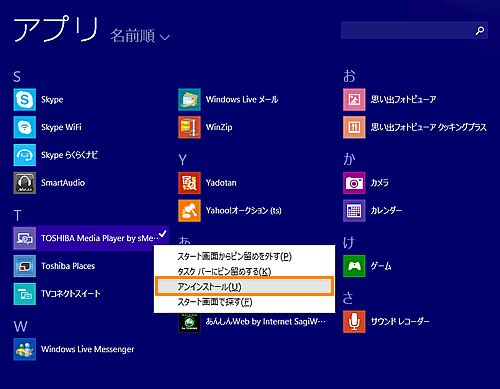
Task: Click the カレンダー label text
Action: (x=386, y=210)
